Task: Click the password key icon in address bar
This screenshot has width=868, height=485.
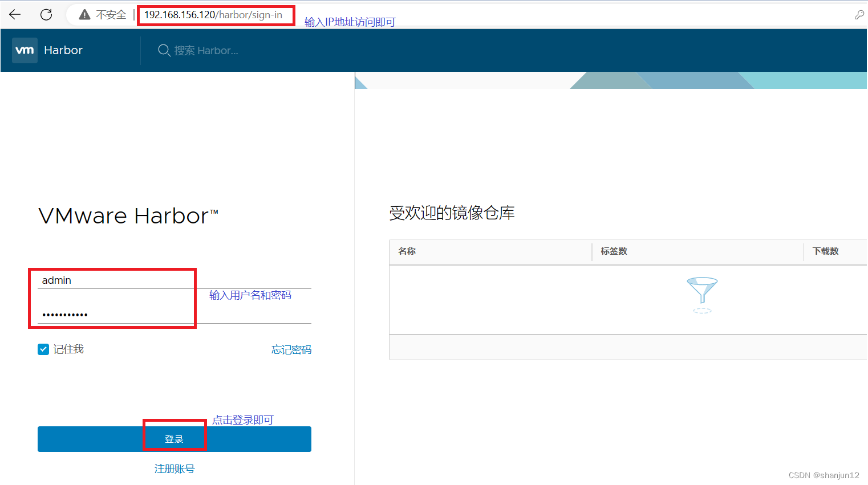Action: (859, 15)
